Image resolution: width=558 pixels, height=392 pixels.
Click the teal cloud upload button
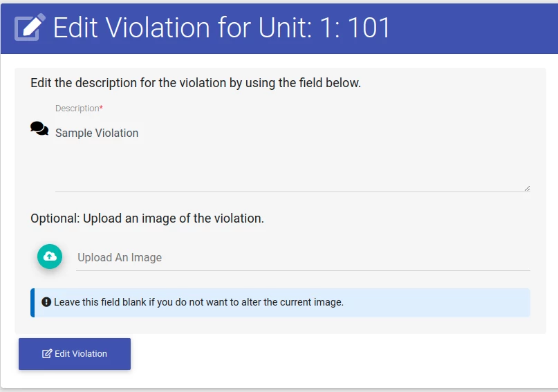click(50, 256)
